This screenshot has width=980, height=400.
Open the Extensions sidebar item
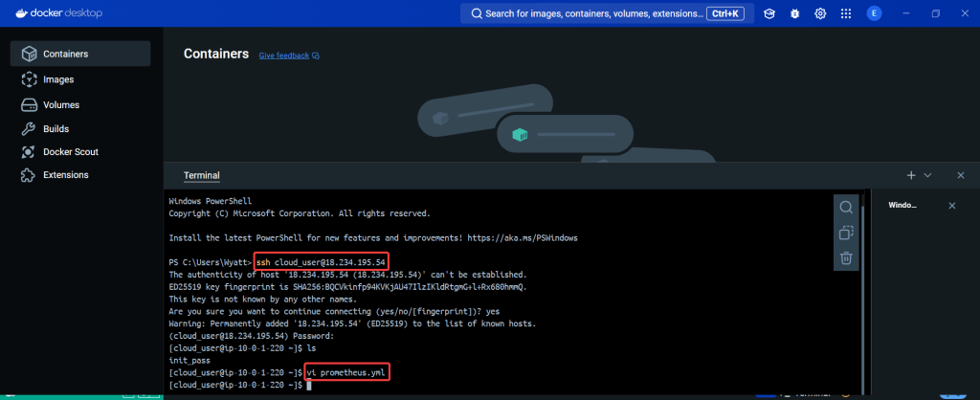click(65, 175)
